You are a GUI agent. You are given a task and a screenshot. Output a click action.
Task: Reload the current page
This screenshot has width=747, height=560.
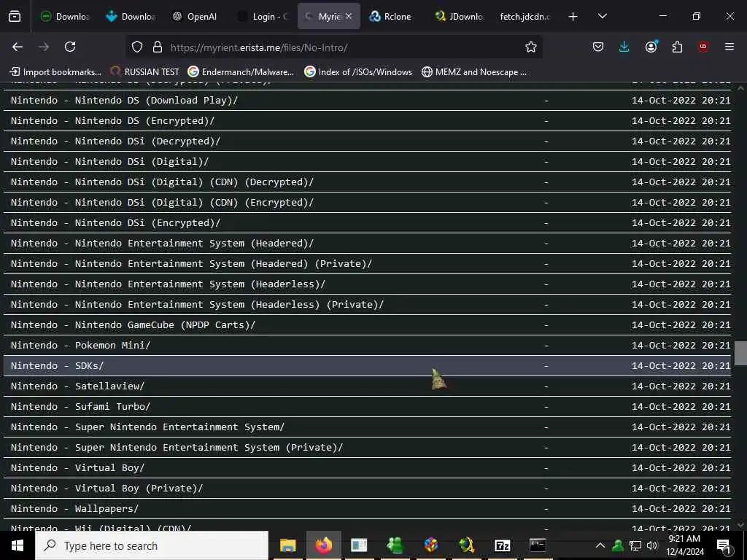70,47
